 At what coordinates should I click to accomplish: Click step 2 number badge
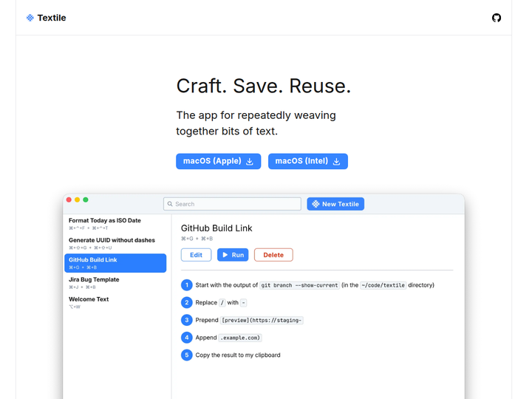187,302
